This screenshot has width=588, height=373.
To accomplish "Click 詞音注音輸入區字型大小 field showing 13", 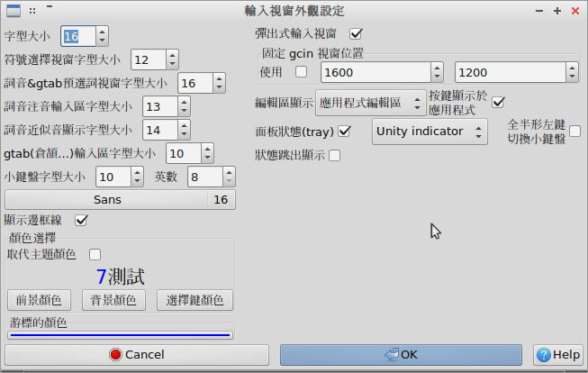I will pyautogui.click(x=160, y=106).
